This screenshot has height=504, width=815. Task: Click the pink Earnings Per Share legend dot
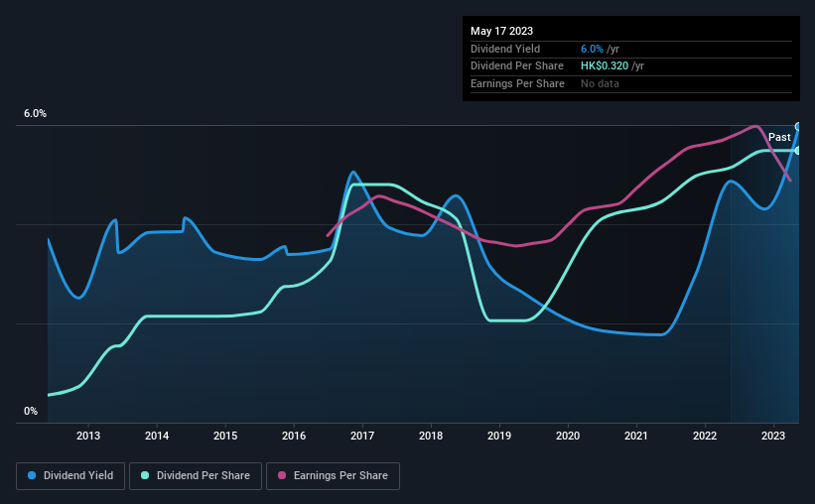282,475
